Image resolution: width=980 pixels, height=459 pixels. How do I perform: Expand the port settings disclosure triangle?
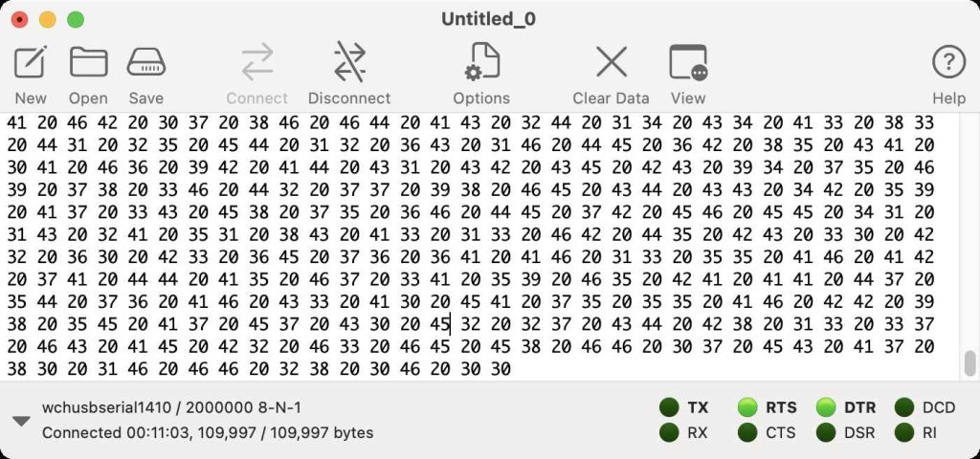click(20, 421)
